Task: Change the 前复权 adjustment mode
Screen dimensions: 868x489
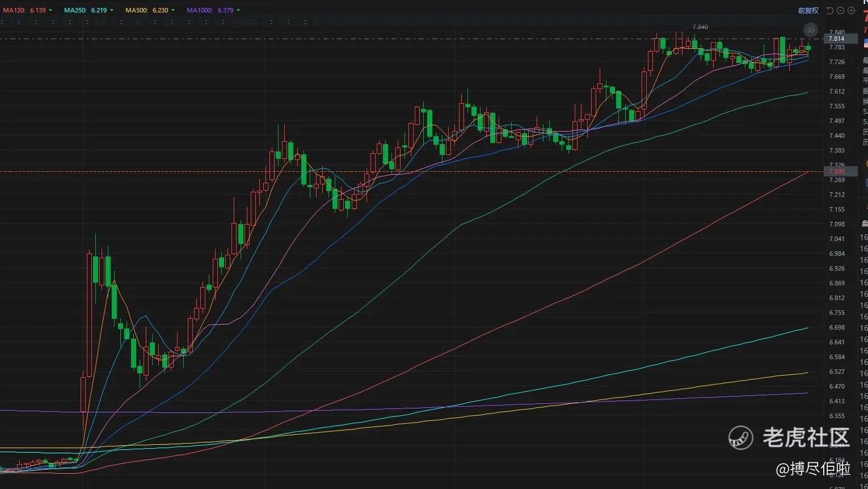Action: (x=808, y=10)
